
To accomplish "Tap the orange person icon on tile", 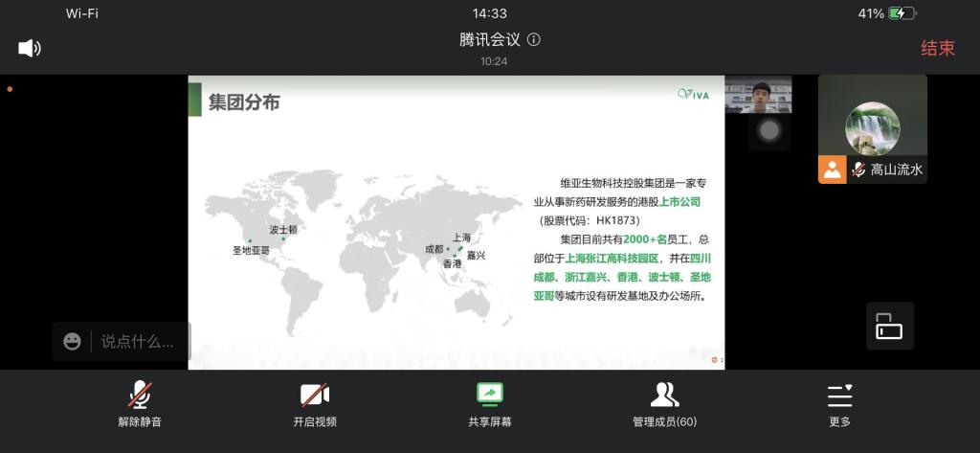I will point(832,170).
